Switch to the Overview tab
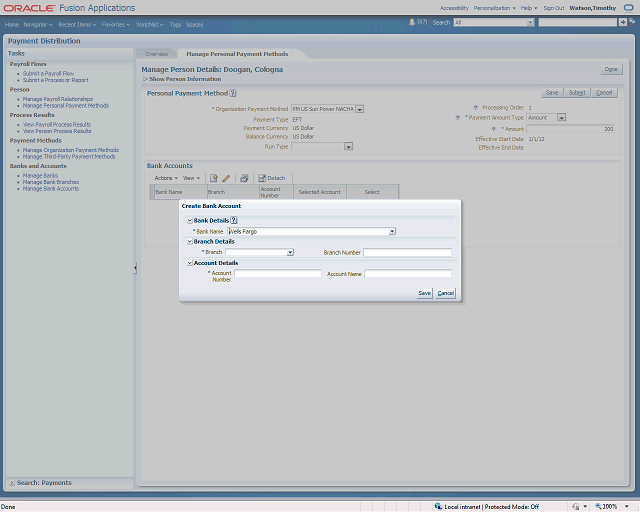The width and height of the screenshot is (640, 512). click(156, 54)
